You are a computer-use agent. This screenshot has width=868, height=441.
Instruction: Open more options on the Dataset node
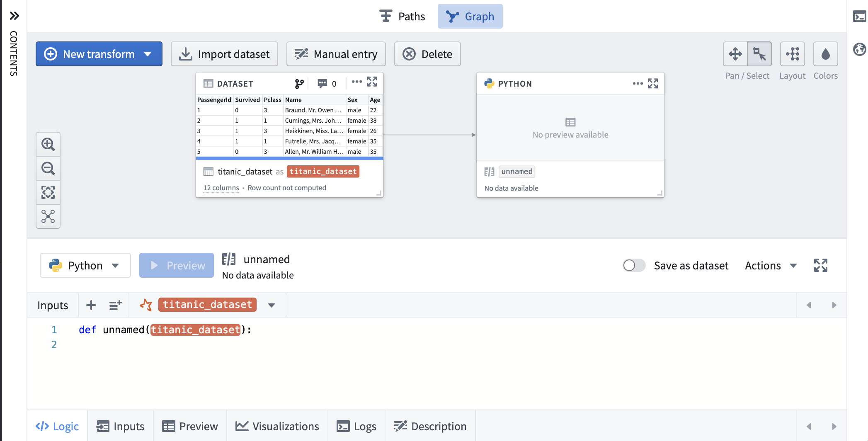[356, 82]
